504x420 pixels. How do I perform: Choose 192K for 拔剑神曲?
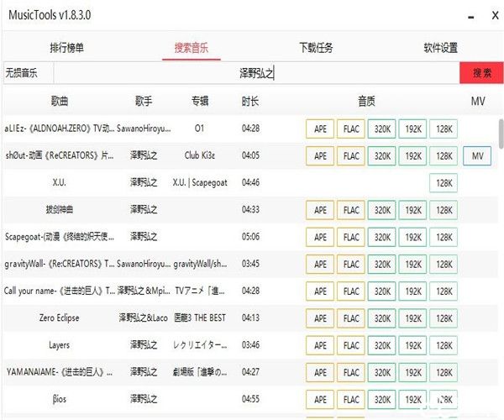(x=412, y=210)
